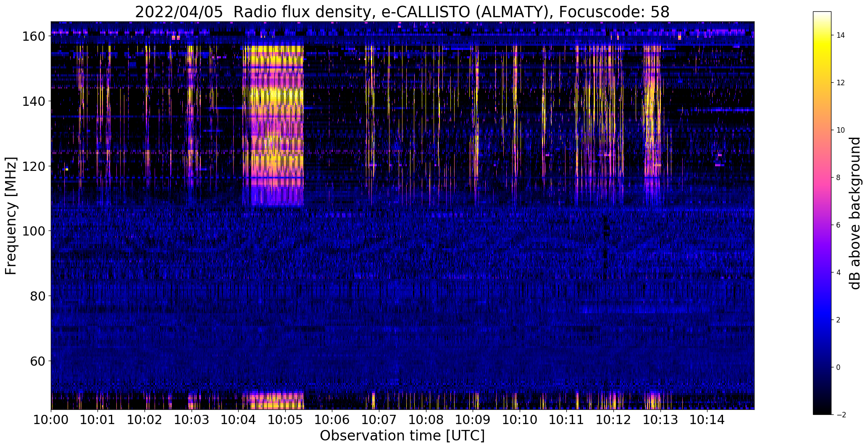
Task: Click the burst feature near 10:03 at 150 MHz
Action: [x=192, y=69]
